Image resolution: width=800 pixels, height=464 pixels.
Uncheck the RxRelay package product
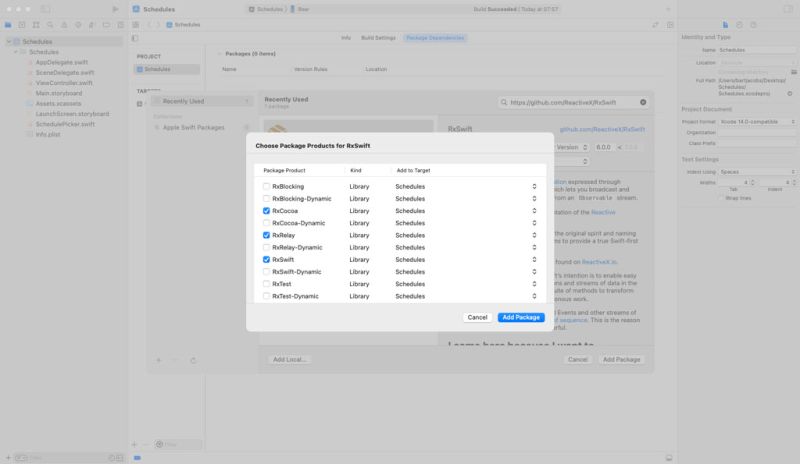click(x=266, y=235)
